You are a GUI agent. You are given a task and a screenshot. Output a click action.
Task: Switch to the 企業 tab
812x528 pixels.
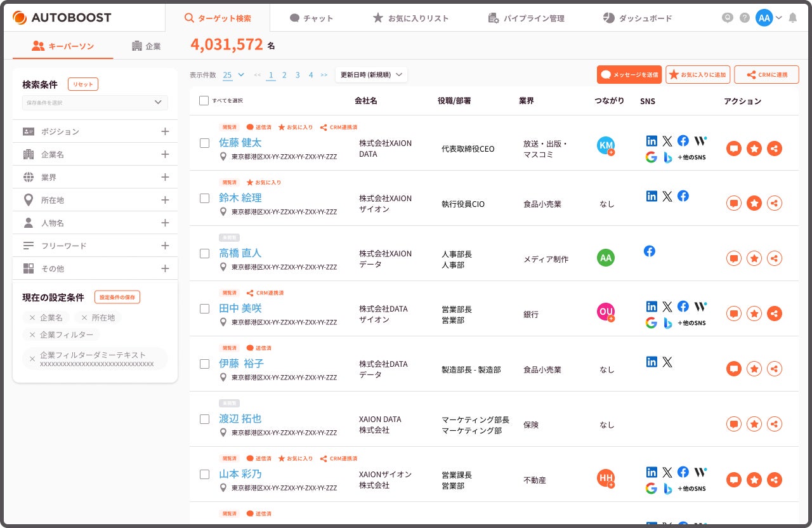(146, 46)
